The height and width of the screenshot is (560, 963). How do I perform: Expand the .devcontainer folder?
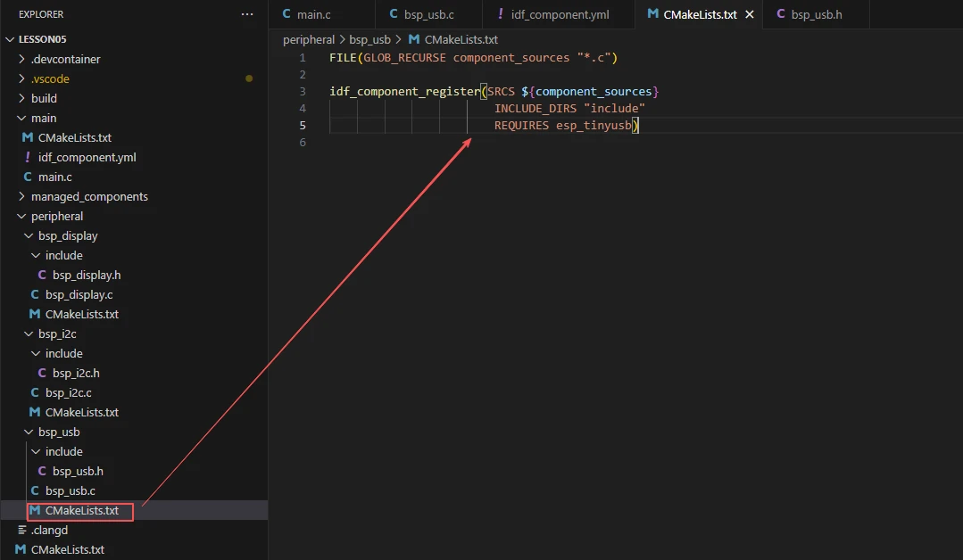pos(65,59)
